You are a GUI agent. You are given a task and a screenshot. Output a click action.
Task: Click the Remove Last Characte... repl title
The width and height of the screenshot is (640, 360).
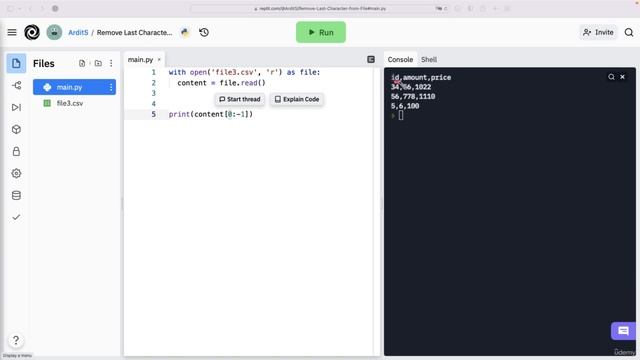coord(134,32)
